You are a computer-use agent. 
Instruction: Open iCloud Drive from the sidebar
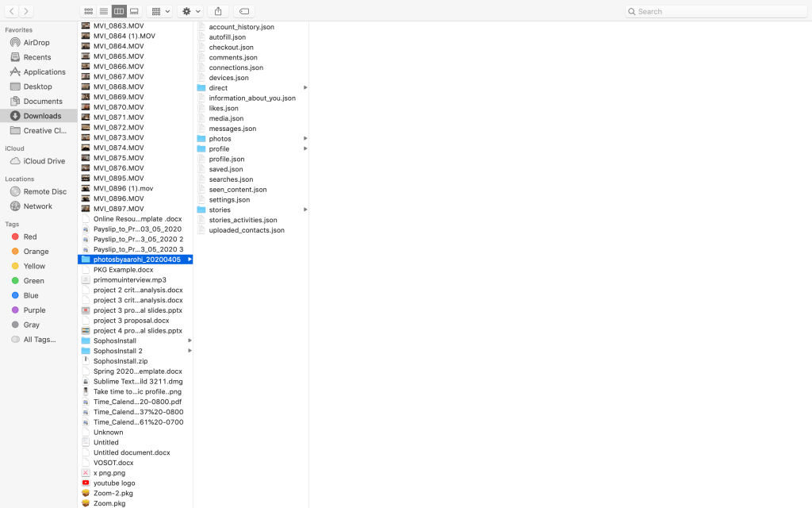(44, 161)
